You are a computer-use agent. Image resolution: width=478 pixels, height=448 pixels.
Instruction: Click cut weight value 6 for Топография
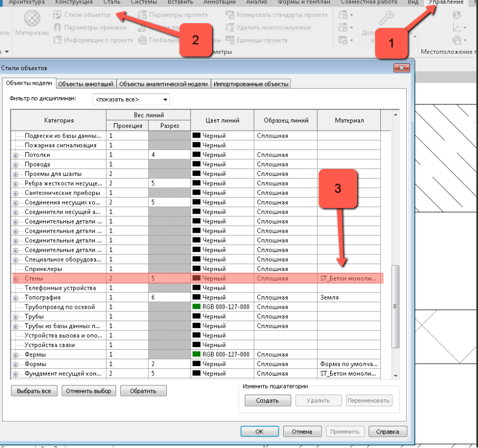tap(169, 297)
